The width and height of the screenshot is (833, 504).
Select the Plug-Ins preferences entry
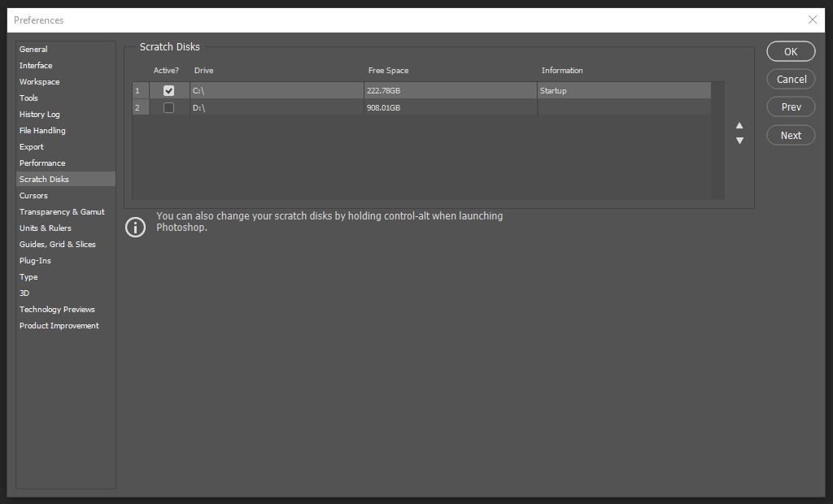pos(35,260)
